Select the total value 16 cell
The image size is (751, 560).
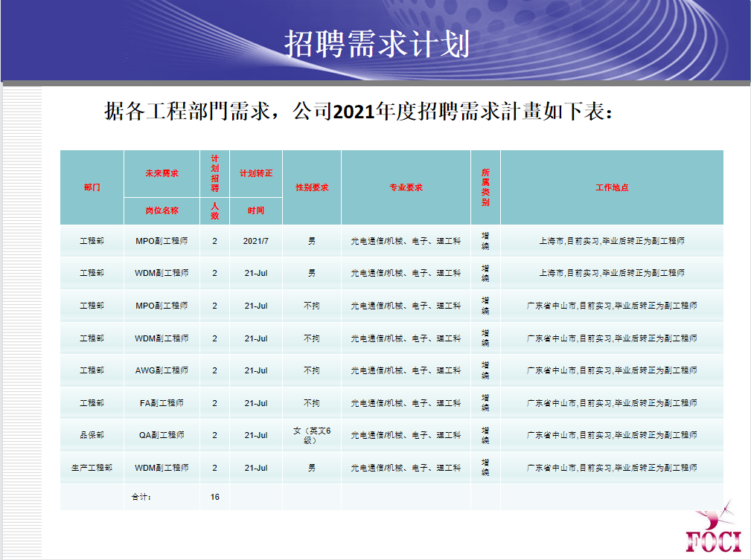point(215,497)
